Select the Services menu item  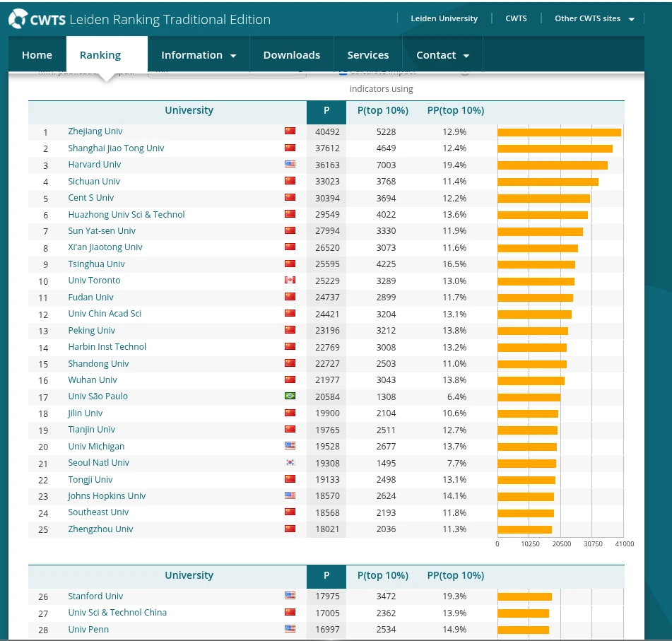[367, 55]
